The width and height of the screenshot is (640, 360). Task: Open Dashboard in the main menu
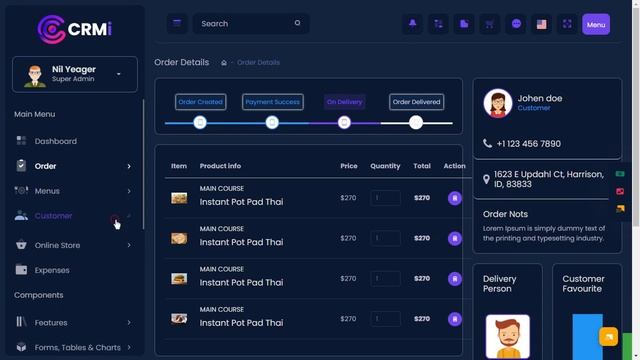point(56,141)
